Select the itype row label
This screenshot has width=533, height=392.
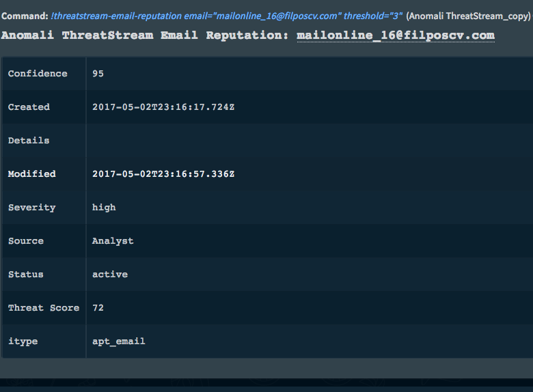point(23,341)
